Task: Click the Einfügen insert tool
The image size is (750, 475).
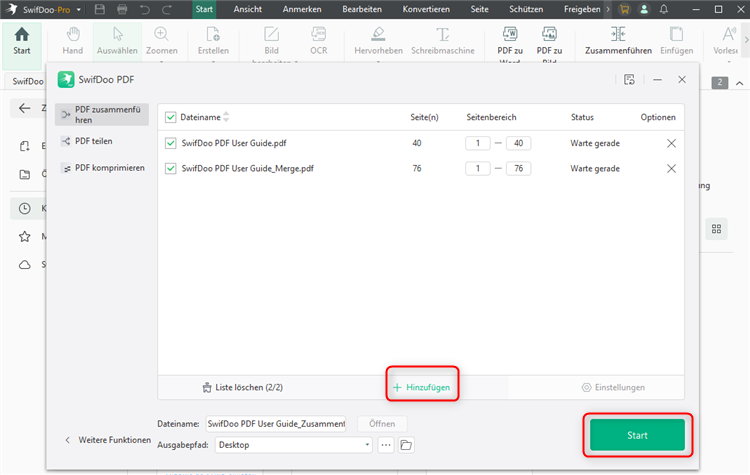Action: (676, 41)
